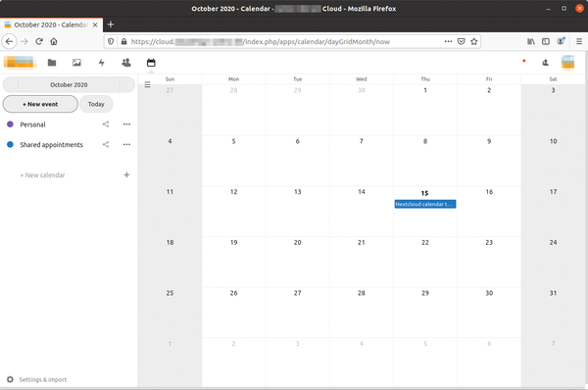Click the Shared appointments calendar name
The height and width of the screenshot is (390, 588).
point(51,145)
